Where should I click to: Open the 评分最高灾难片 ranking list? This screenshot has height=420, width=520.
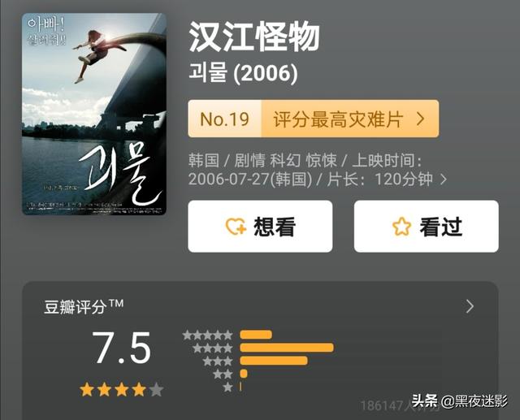tap(350, 119)
